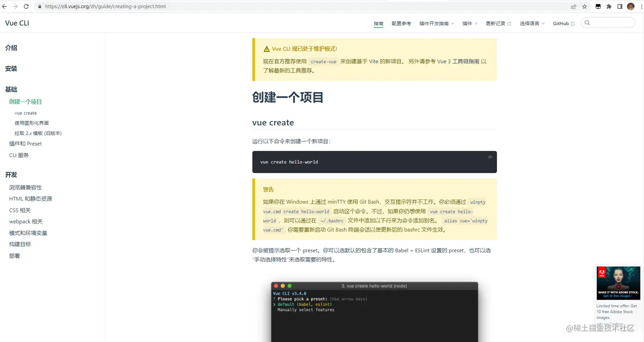This screenshot has height=342, width=644.
Task: Focus the Vue CLI search box
Action: 608,23
